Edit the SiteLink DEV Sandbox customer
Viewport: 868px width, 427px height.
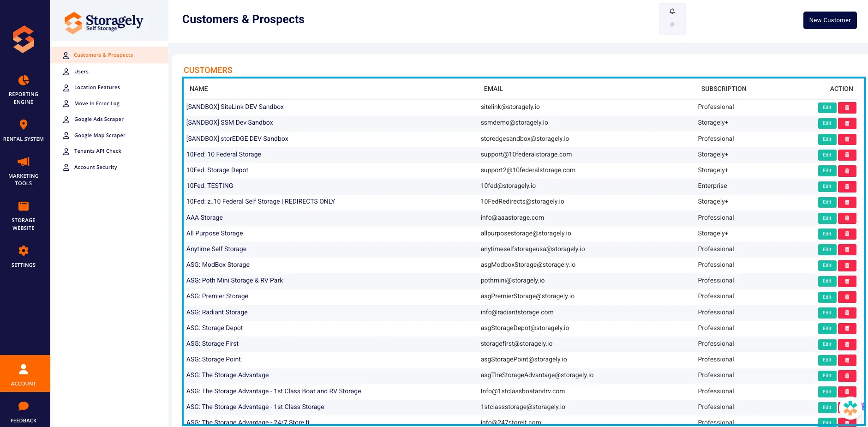pos(827,108)
